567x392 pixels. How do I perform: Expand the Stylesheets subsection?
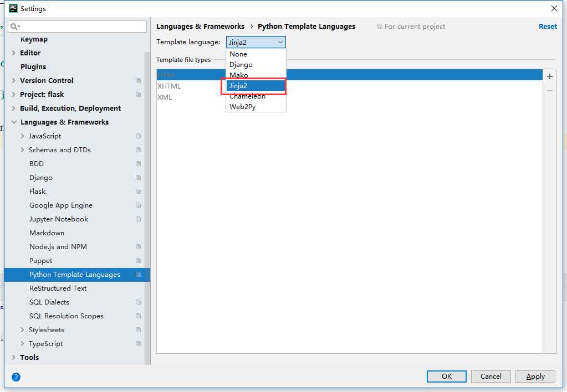coord(22,330)
